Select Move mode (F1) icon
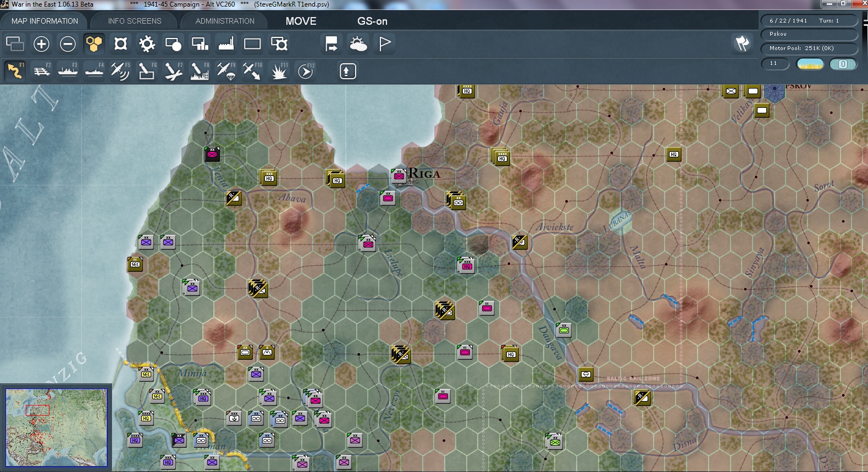Image resolution: width=868 pixels, height=472 pixels. tap(15, 71)
